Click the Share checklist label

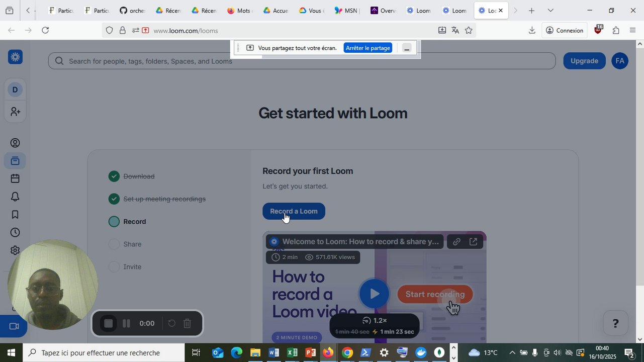click(x=132, y=244)
